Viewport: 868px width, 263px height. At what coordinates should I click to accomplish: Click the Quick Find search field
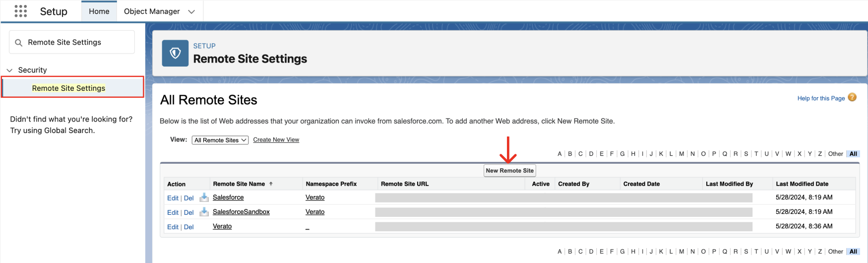coord(72,42)
